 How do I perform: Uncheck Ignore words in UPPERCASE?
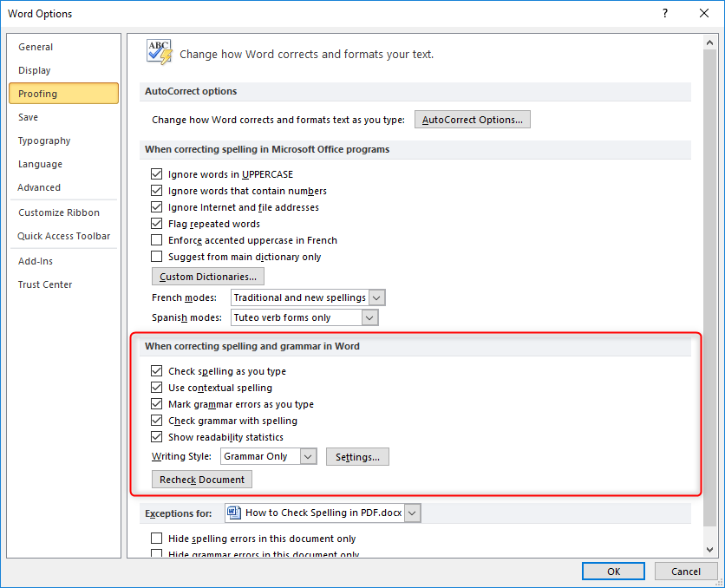pos(157,174)
